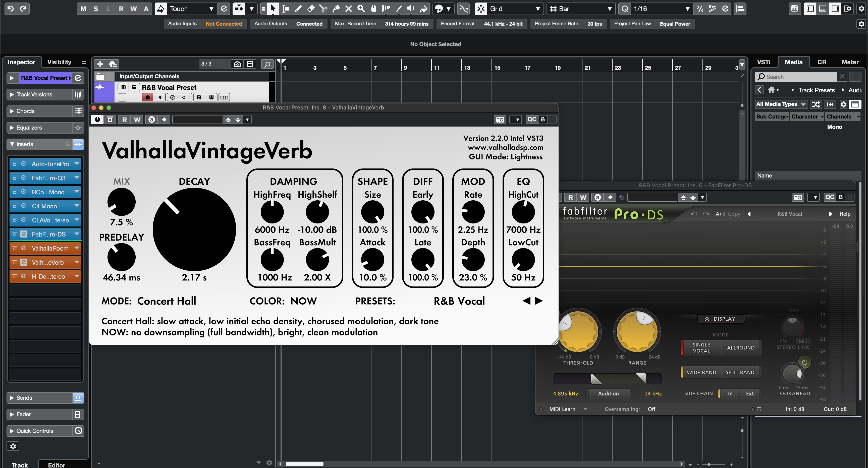Screen dimensions: 868x468
Task: Select the Draw pencil tool
Action: click(298, 9)
